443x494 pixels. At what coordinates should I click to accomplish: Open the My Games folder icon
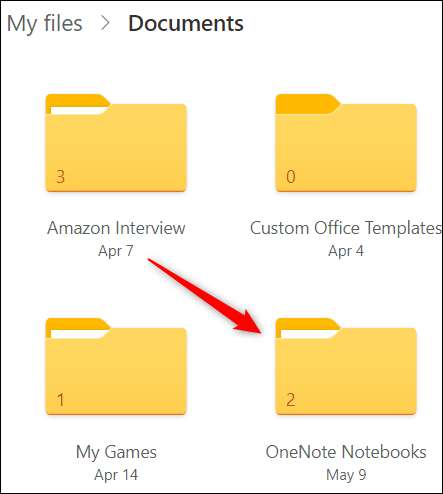coord(116,367)
